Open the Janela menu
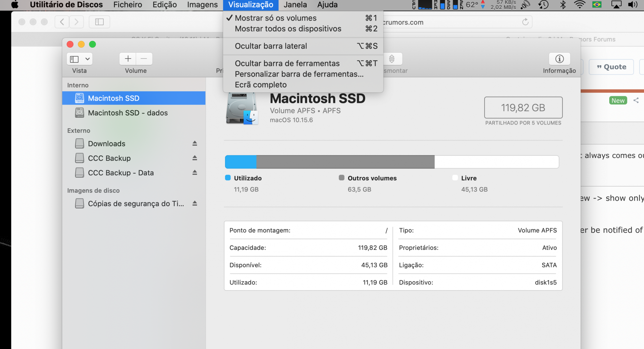This screenshot has width=644, height=349. (295, 5)
